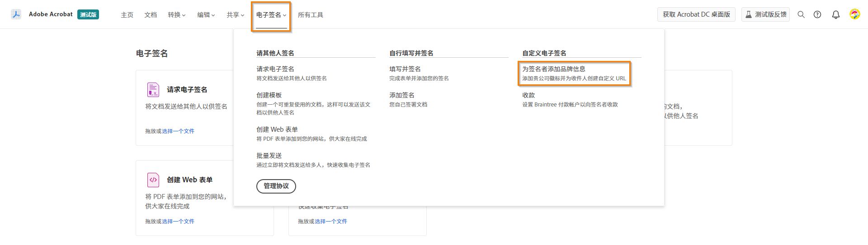The image size is (868, 245).
Task: Click the 管理协议 button
Action: tap(276, 186)
